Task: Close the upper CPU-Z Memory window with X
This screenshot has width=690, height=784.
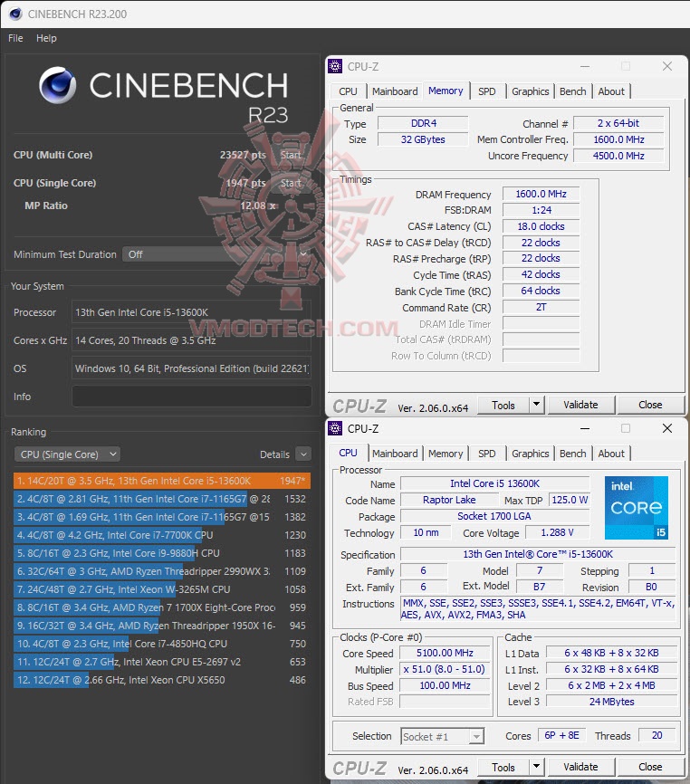Action: 667,66
